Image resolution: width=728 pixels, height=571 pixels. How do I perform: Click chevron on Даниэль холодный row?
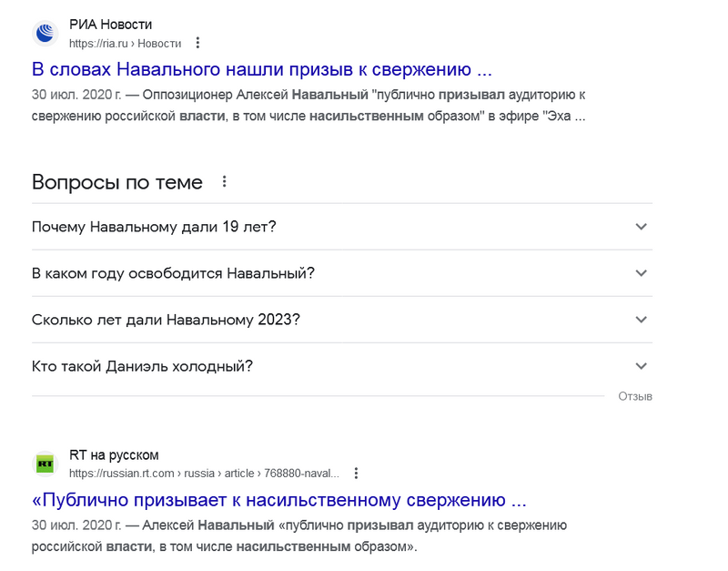point(641,366)
